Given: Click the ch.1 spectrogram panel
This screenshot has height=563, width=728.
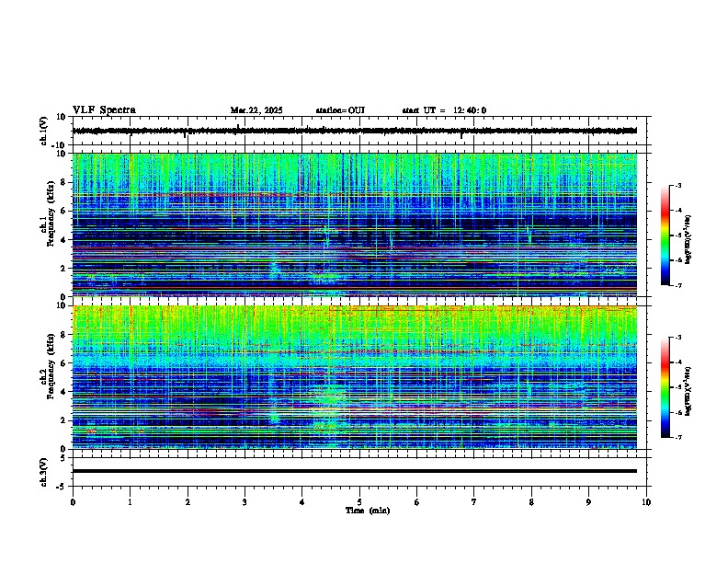Looking at the screenshot, I should coord(355,224).
